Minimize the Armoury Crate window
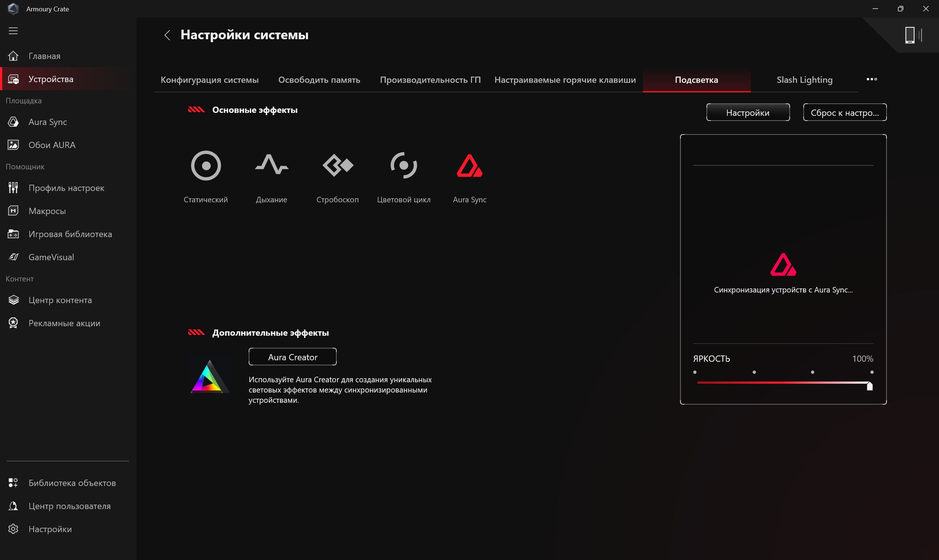This screenshot has height=560, width=939. pos(875,9)
